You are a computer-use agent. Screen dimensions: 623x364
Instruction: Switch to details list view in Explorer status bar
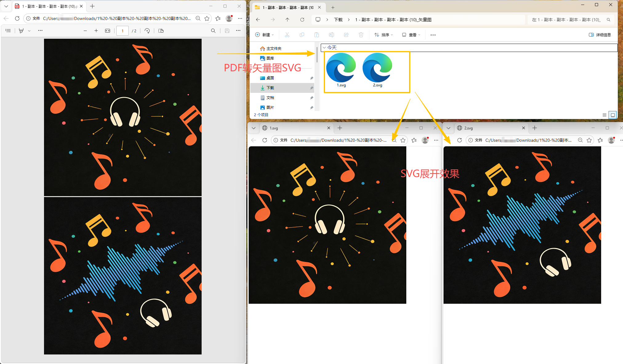pos(604,115)
